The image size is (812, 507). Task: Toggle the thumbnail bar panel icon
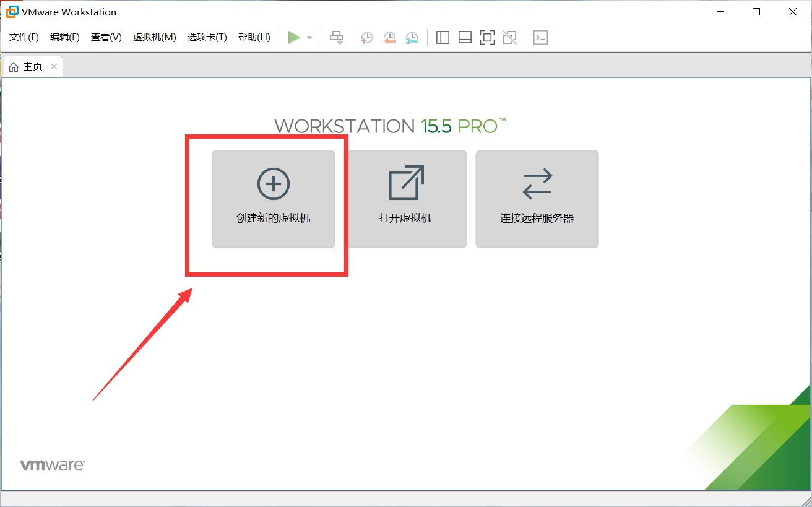coord(465,38)
